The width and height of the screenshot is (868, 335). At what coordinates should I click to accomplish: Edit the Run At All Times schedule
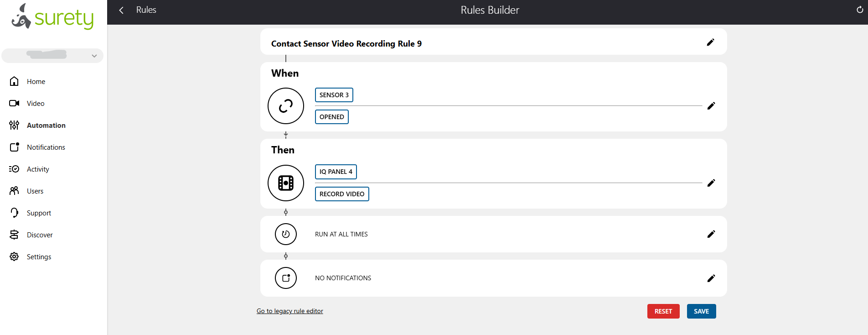click(x=711, y=234)
